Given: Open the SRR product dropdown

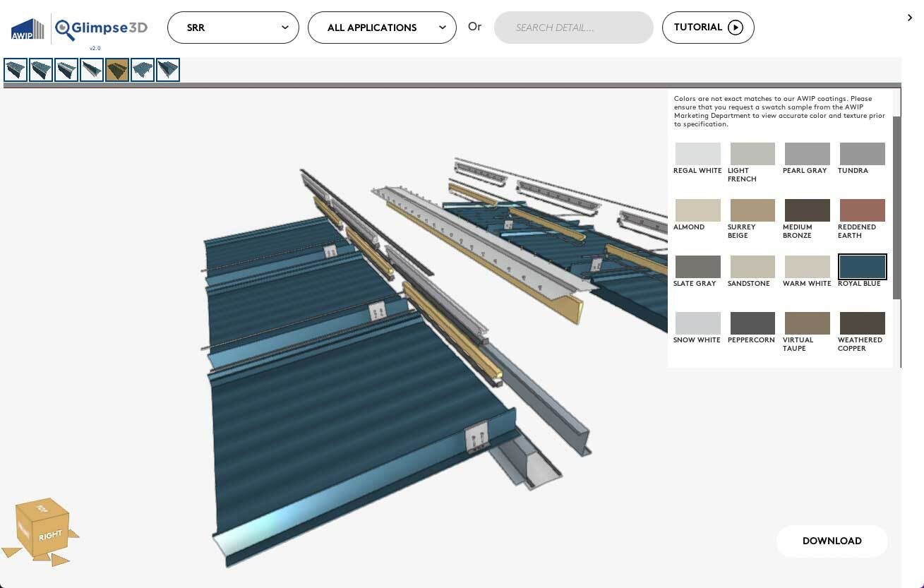Looking at the screenshot, I should [x=233, y=28].
